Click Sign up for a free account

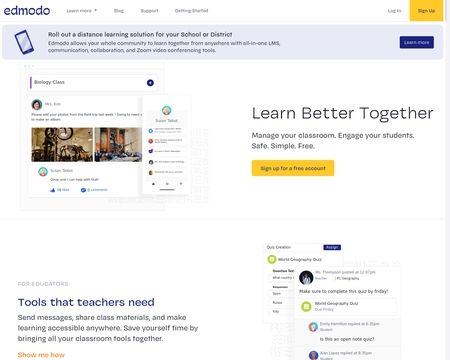[293, 168]
